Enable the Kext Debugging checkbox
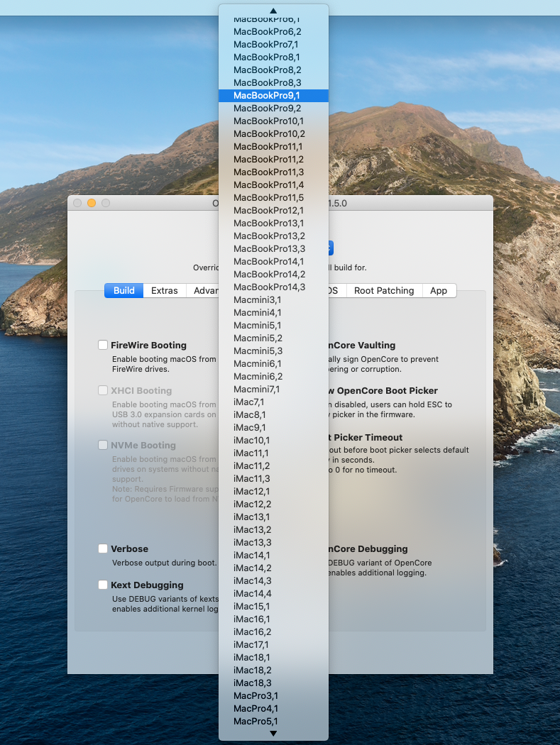This screenshot has height=745, width=560. [x=103, y=585]
